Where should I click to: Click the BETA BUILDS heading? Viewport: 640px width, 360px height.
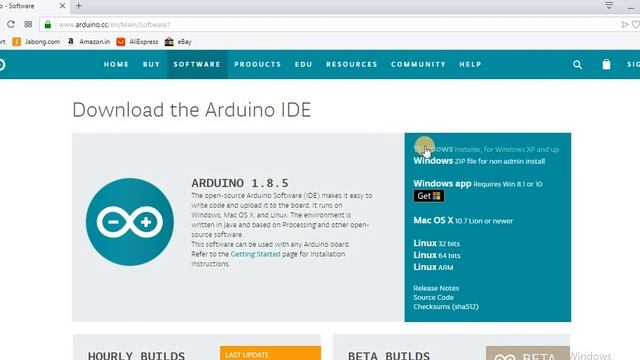click(389, 356)
